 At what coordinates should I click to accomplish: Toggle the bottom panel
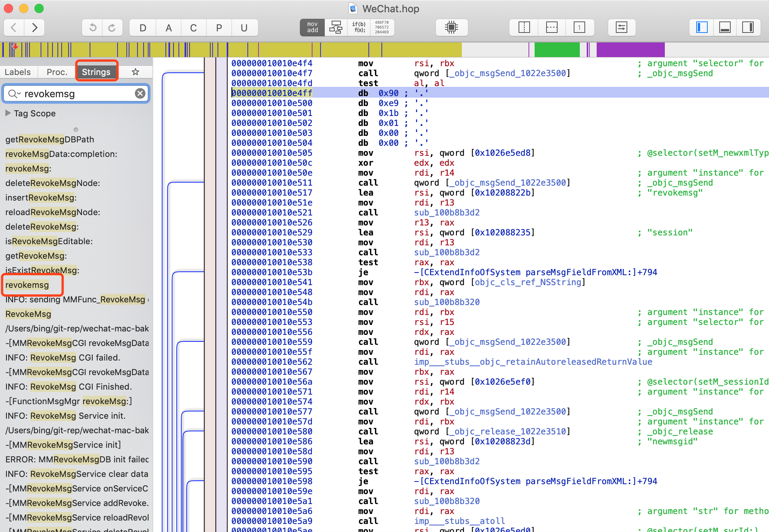pyautogui.click(x=725, y=28)
